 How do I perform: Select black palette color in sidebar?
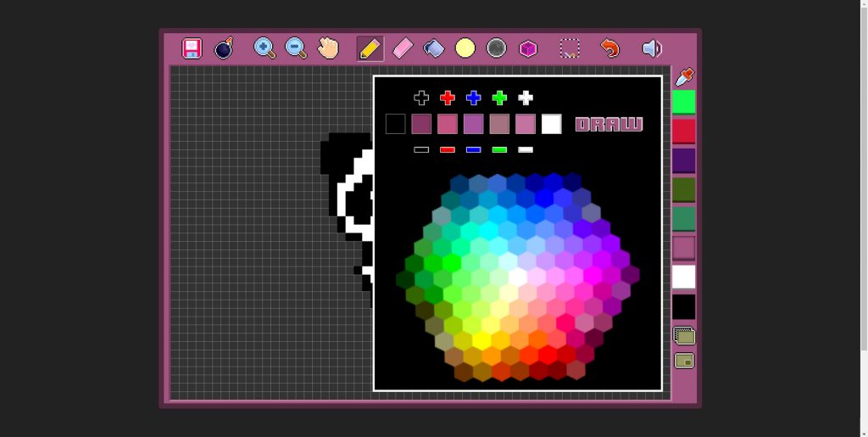[x=684, y=306]
